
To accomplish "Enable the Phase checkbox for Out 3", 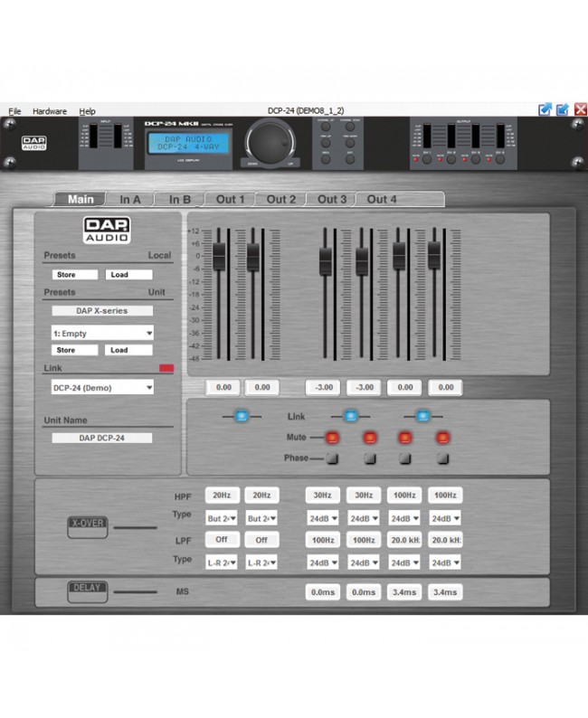I will (405, 458).
